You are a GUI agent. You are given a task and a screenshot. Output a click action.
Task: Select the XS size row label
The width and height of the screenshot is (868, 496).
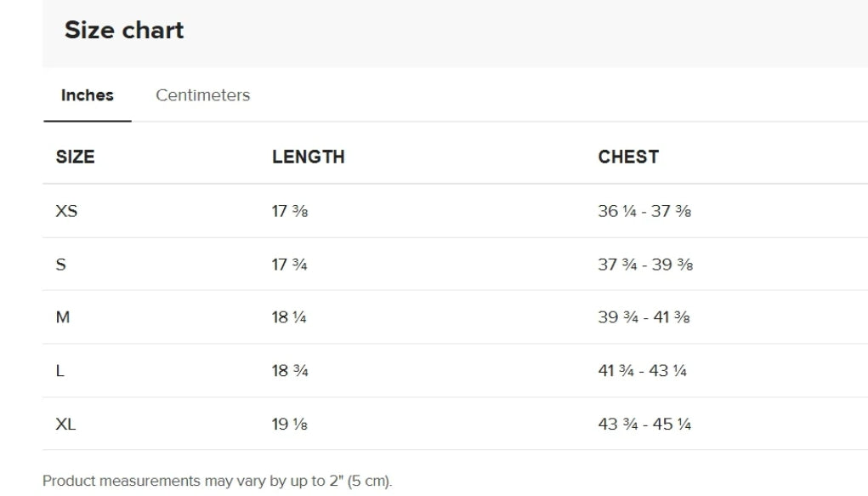pyautogui.click(x=66, y=211)
